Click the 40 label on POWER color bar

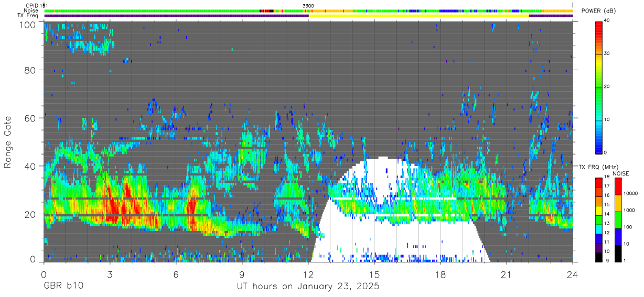click(606, 21)
